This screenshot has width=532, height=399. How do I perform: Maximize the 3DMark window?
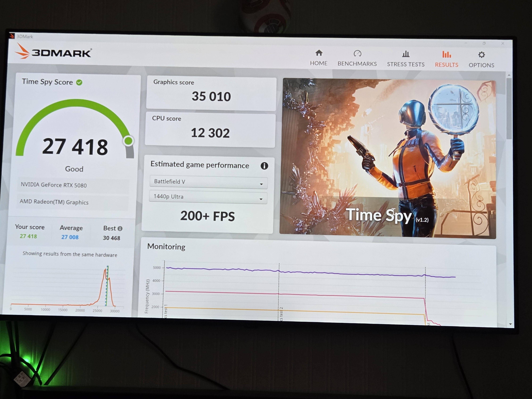(x=484, y=43)
